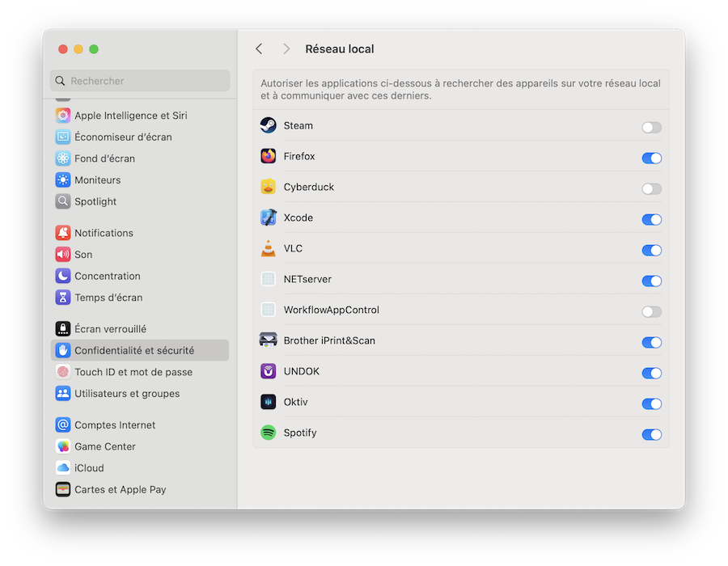Click the Cartes et Apple Pay wallet icon

[x=63, y=489]
